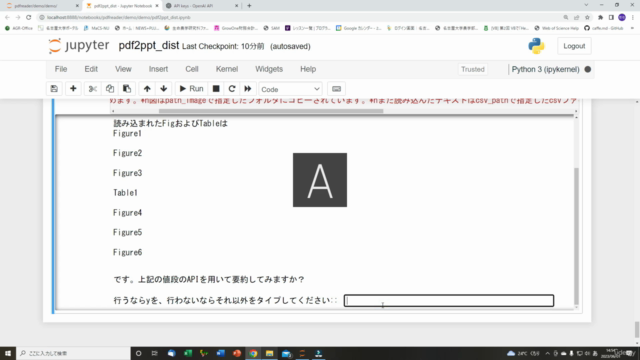Open Task View from the taskbar
The image size is (640, 360).
click(x=155, y=353)
